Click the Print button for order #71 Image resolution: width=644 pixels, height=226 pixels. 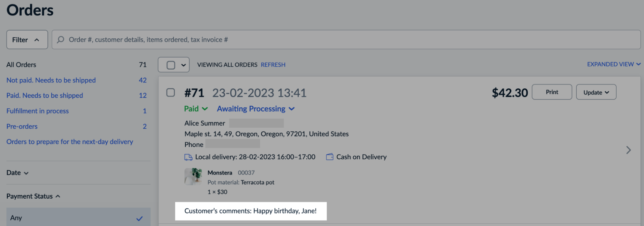(552, 92)
